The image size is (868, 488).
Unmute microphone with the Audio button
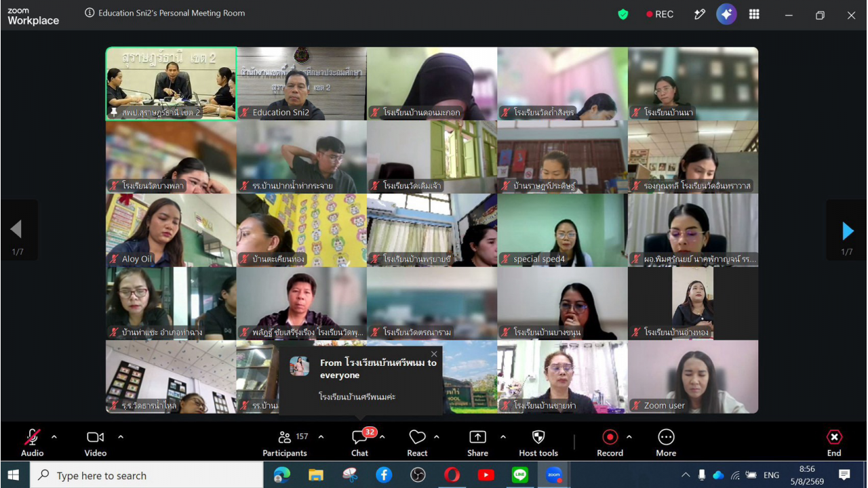(x=32, y=443)
